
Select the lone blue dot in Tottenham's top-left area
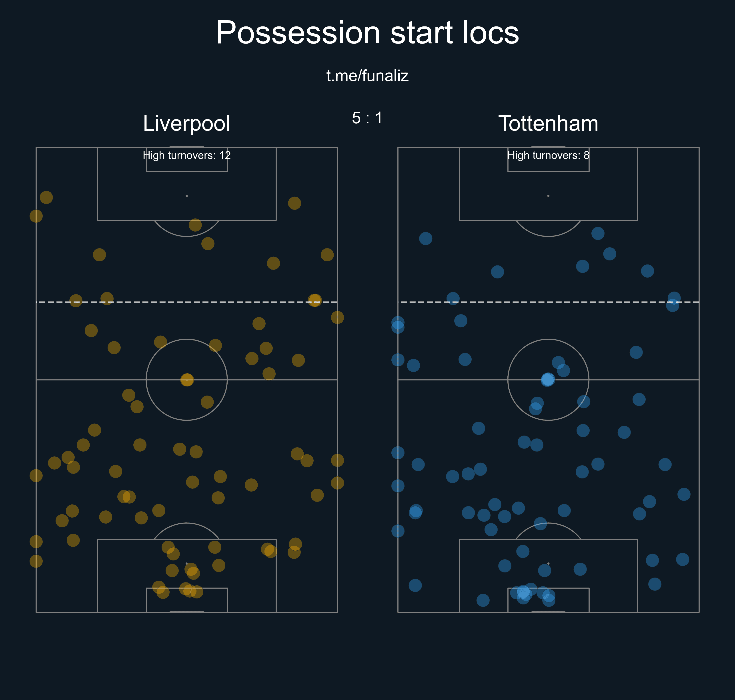[x=426, y=238]
